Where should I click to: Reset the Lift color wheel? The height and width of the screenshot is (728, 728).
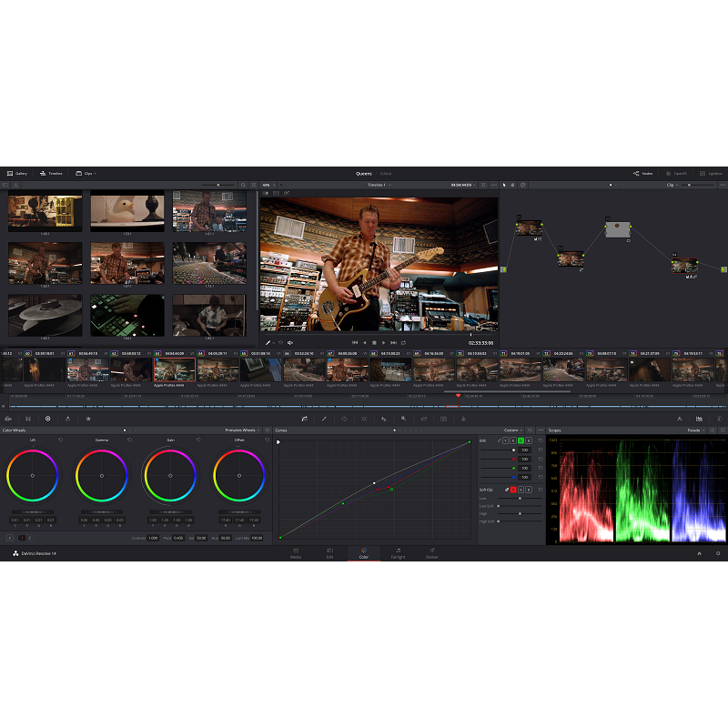pyautogui.click(x=61, y=440)
